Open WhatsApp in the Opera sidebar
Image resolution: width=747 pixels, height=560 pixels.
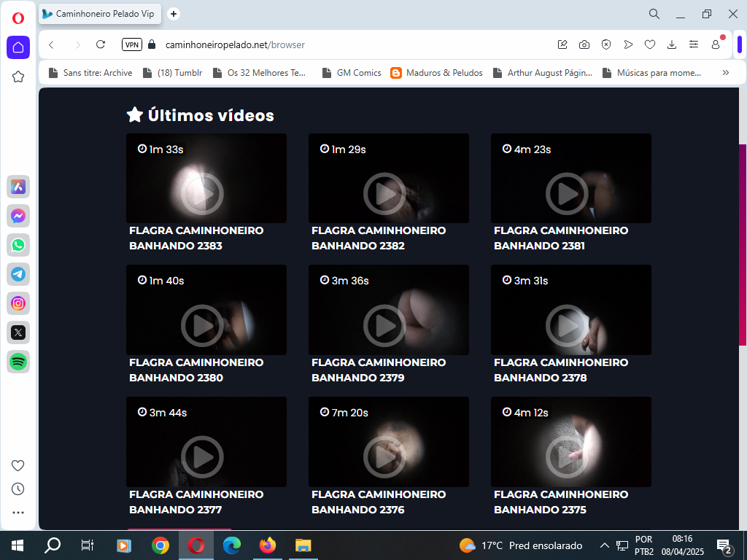[18, 245]
